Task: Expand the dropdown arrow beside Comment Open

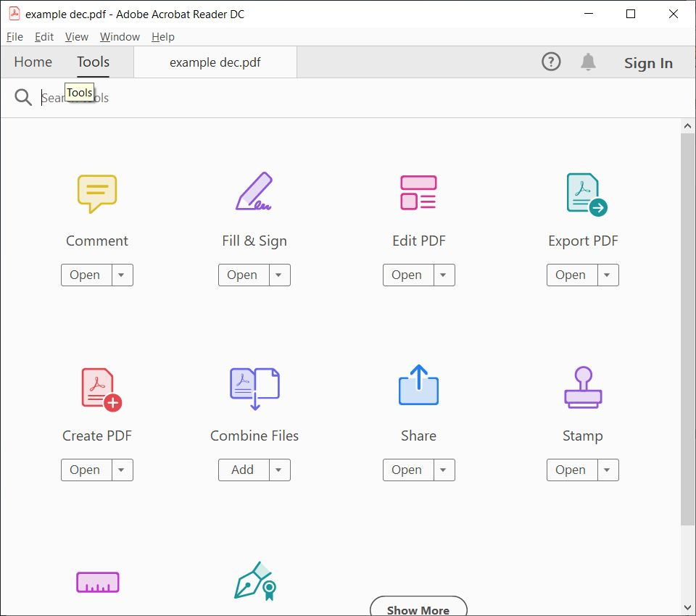Action: [122, 275]
